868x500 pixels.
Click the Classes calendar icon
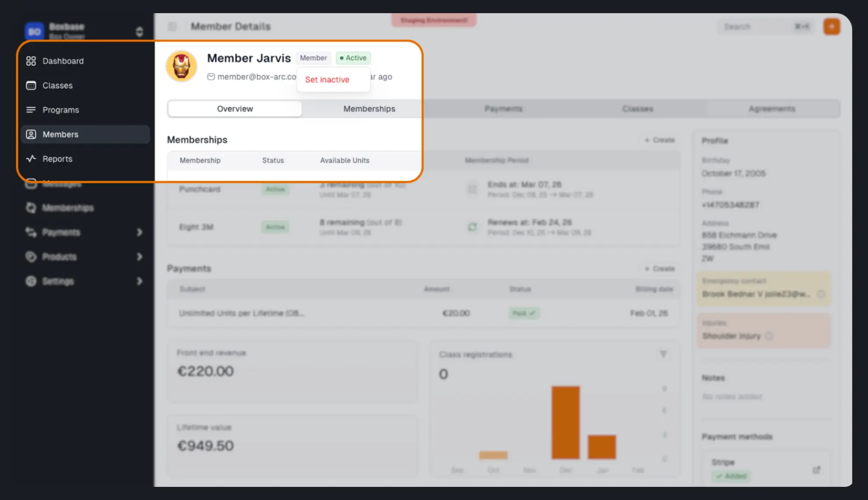coord(31,86)
